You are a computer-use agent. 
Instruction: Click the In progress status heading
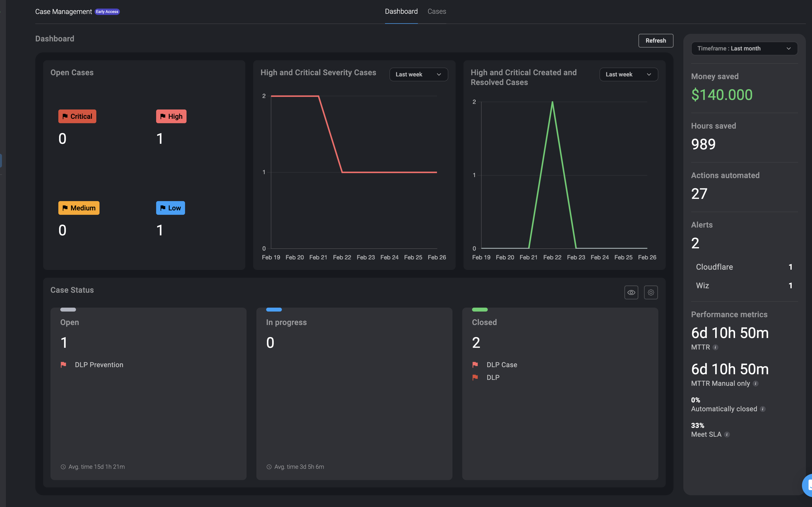[x=286, y=322]
